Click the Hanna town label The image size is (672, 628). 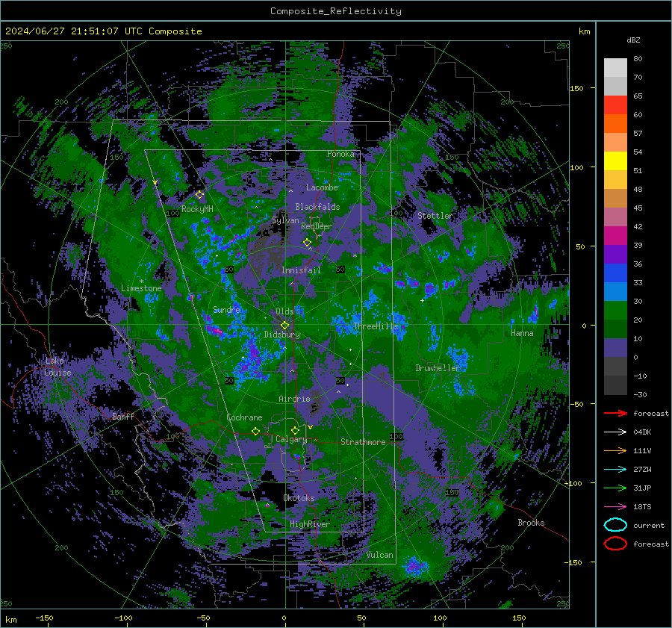click(522, 333)
